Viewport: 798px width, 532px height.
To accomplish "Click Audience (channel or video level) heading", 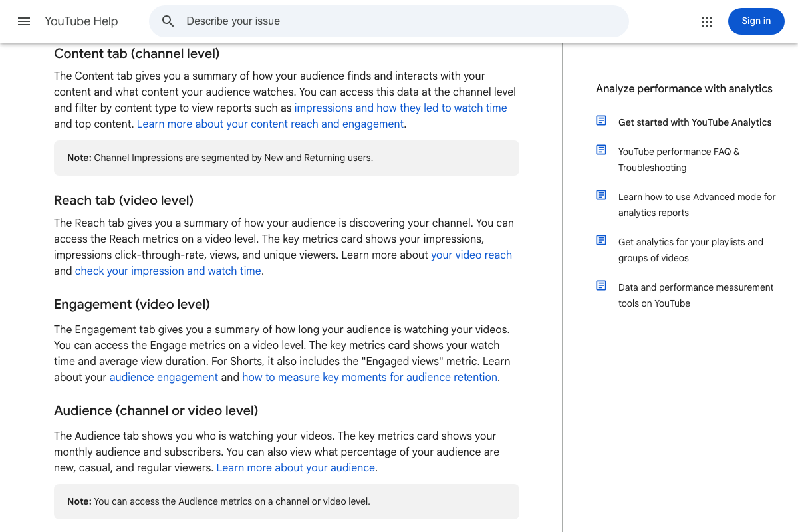I will (156, 410).
